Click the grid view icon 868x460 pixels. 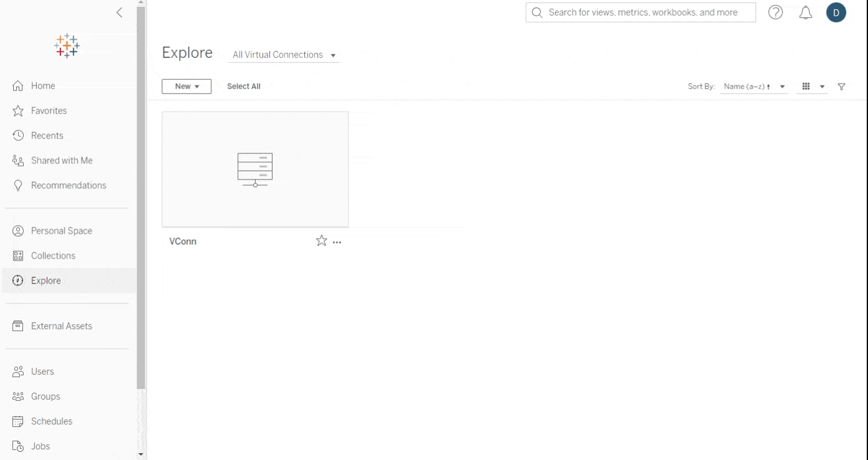[x=806, y=87]
